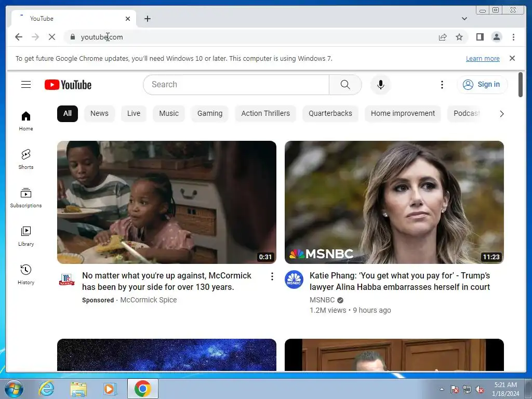This screenshot has width=532, height=399.
Task: Stop page loading with X button
Action: pyautogui.click(x=51, y=37)
